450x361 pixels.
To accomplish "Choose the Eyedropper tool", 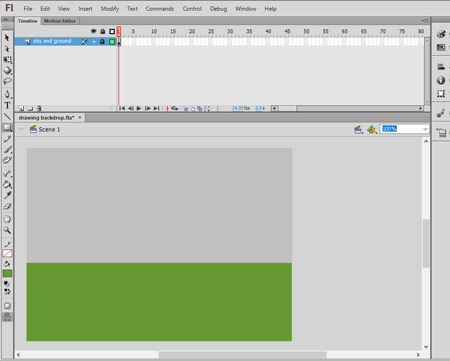I will (x=7, y=195).
